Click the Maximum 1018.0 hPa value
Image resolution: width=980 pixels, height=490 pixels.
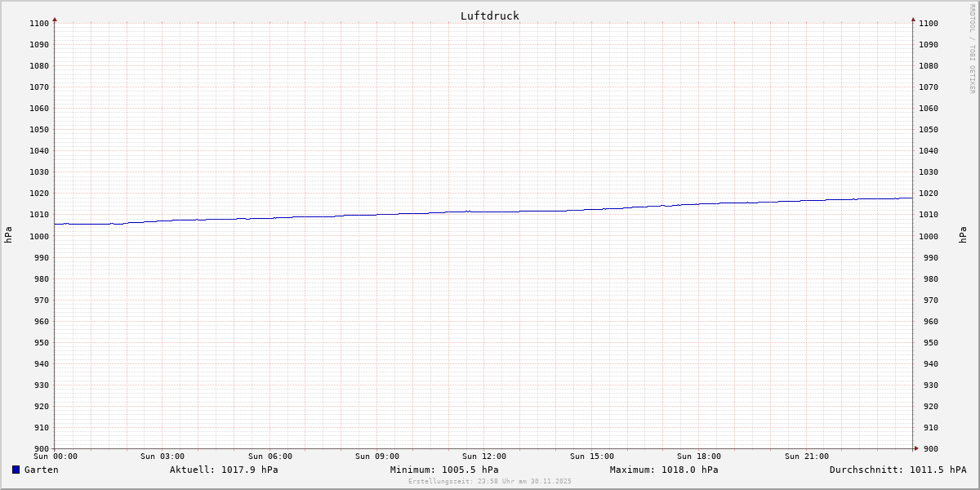click(664, 470)
